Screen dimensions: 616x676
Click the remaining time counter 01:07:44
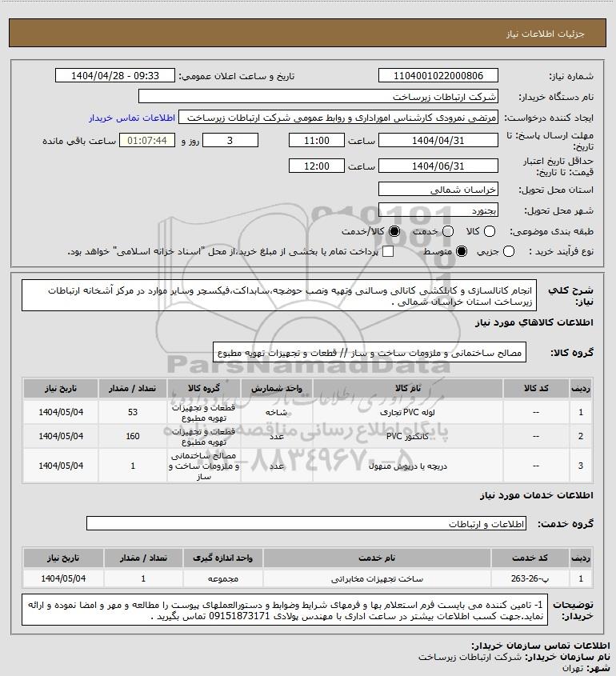[147, 141]
